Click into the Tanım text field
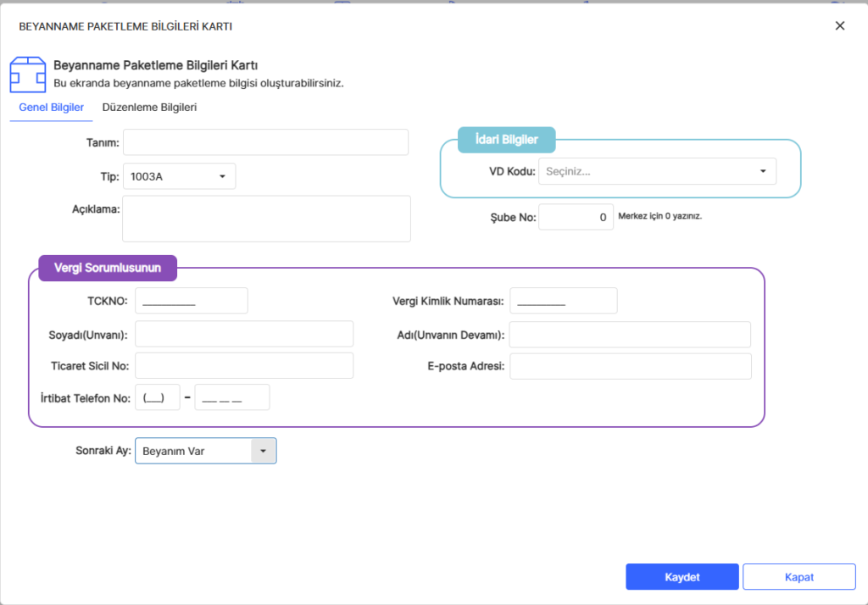 pyautogui.click(x=265, y=142)
